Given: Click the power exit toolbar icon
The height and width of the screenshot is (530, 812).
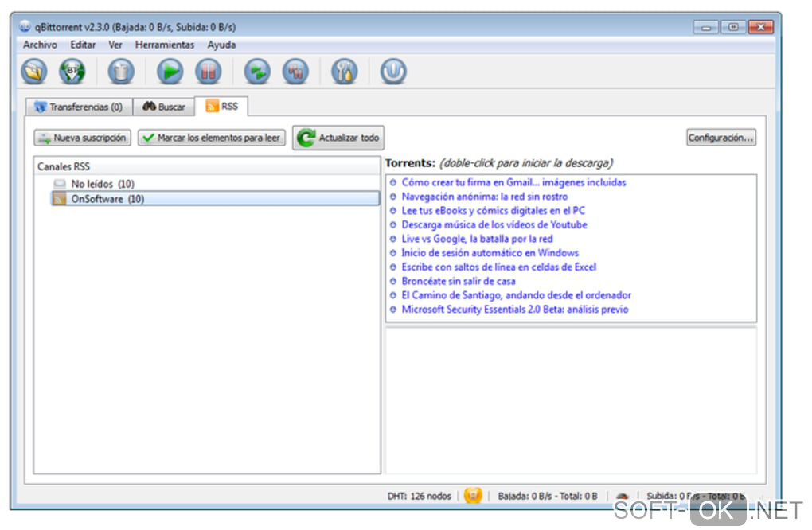Looking at the screenshot, I should point(393,72).
